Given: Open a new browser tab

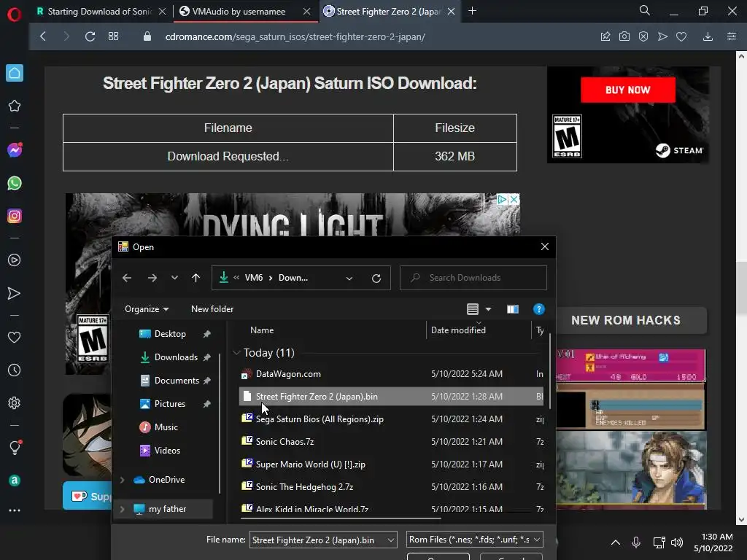Looking at the screenshot, I should pos(472,11).
